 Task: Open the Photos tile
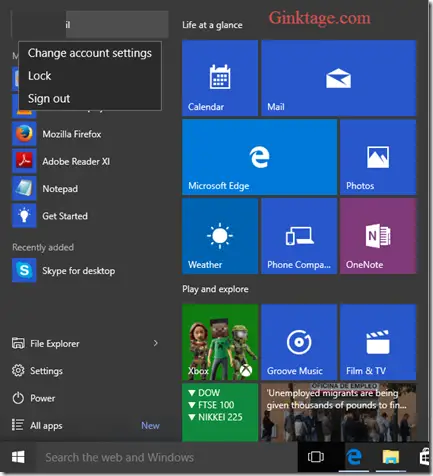pos(378,157)
